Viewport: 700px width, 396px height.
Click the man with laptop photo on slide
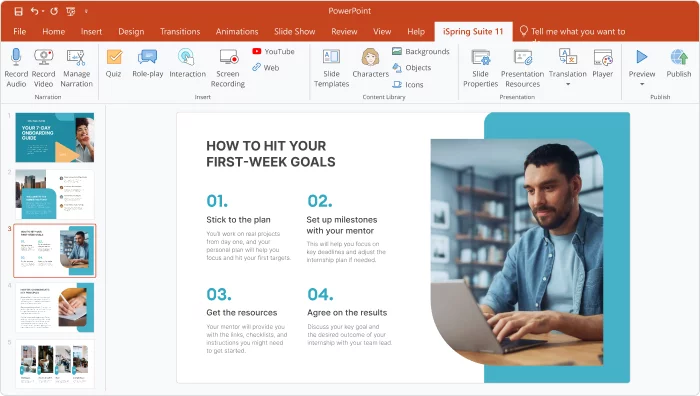[x=517, y=252]
